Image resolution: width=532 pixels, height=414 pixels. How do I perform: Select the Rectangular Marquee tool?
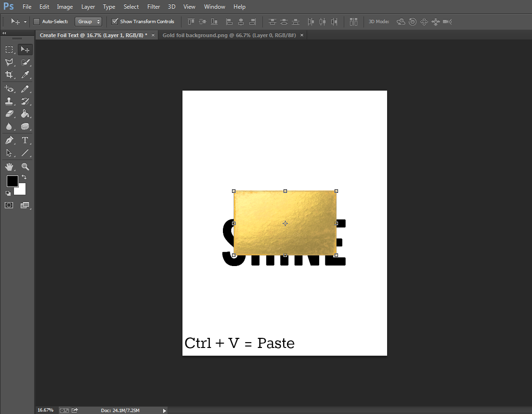[9, 49]
